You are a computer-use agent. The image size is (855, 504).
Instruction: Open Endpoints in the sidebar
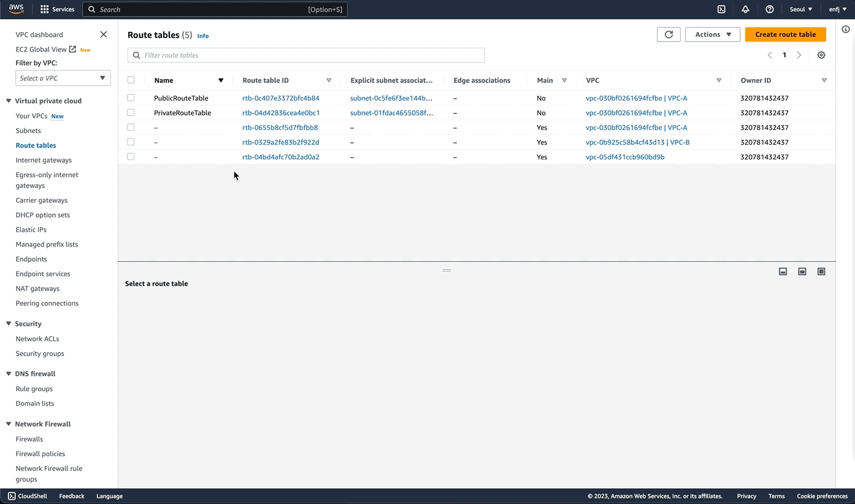point(31,259)
